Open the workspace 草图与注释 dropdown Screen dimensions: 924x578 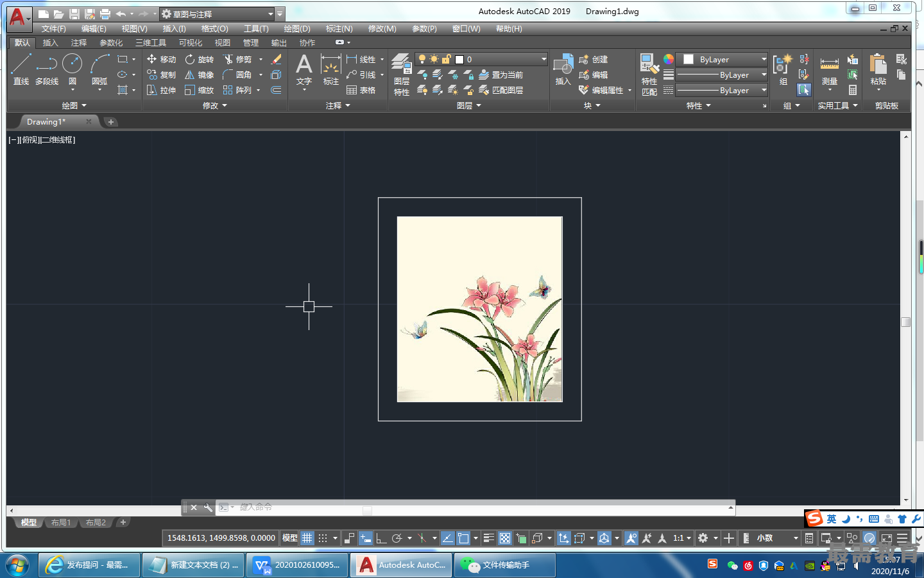point(217,13)
